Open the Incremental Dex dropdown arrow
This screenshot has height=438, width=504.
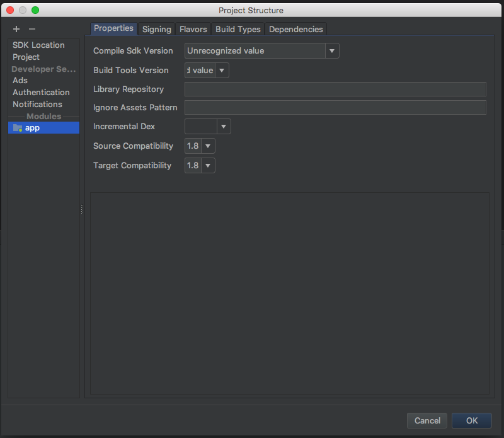[x=224, y=127]
